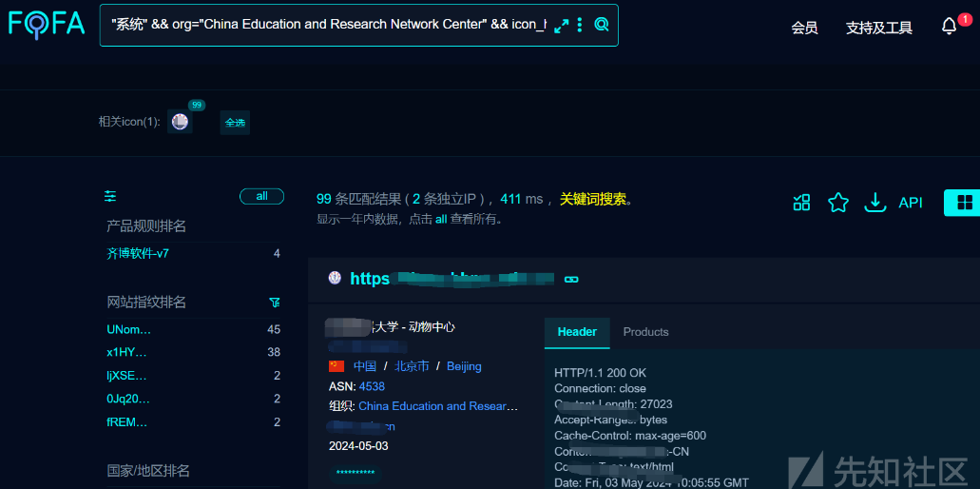Click the fingerprint ranking filter funnel icon

pyautogui.click(x=274, y=303)
